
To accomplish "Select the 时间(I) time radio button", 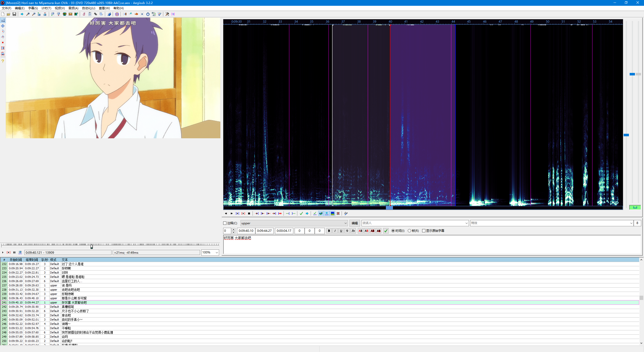I will tap(393, 231).
